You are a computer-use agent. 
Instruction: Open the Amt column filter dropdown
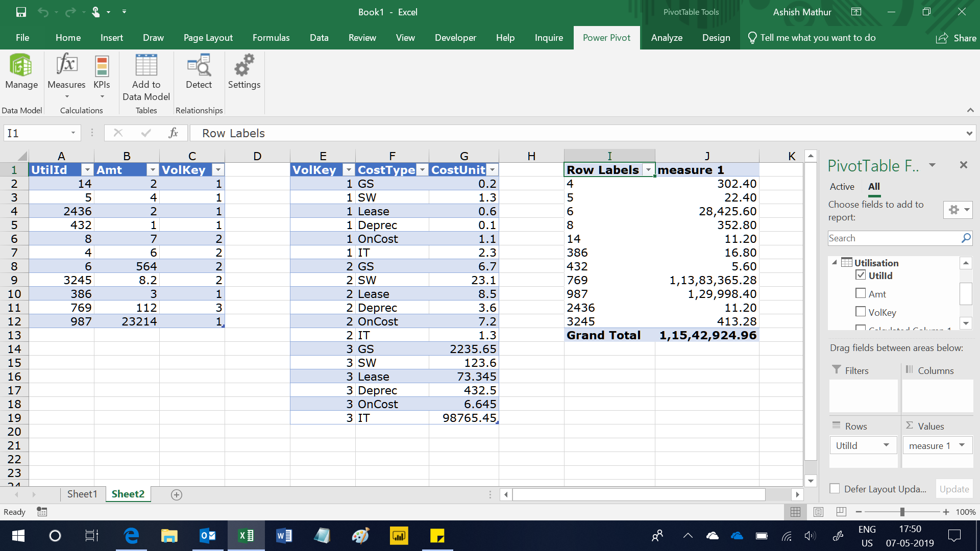pyautogui.click(x=153, y=170)
